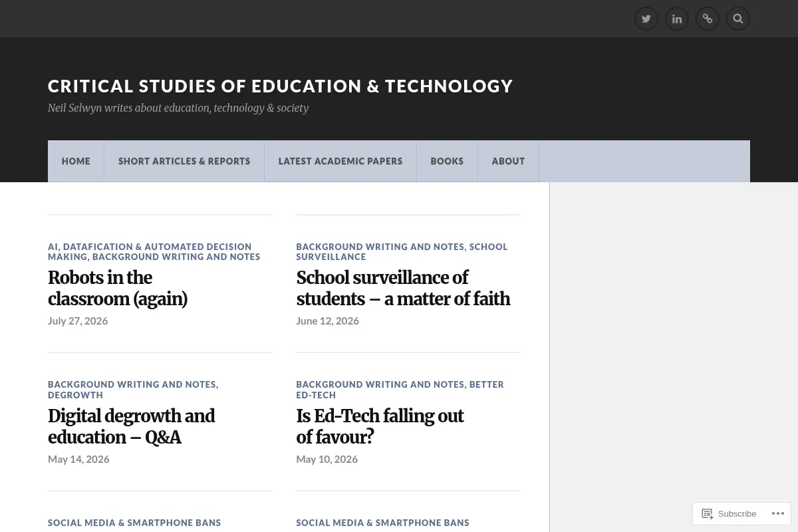This screenshot has width=798, height=532.
Task: Open the Twitter profile icon
Action: [x=646, y=19]
